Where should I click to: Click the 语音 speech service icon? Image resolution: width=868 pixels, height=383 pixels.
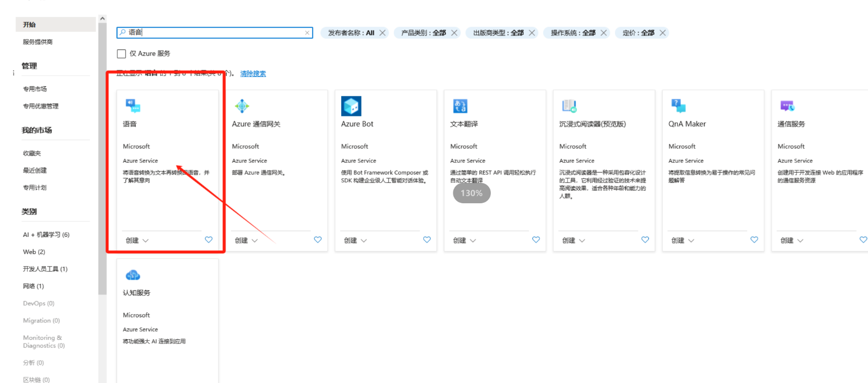(x=133, y=106)
